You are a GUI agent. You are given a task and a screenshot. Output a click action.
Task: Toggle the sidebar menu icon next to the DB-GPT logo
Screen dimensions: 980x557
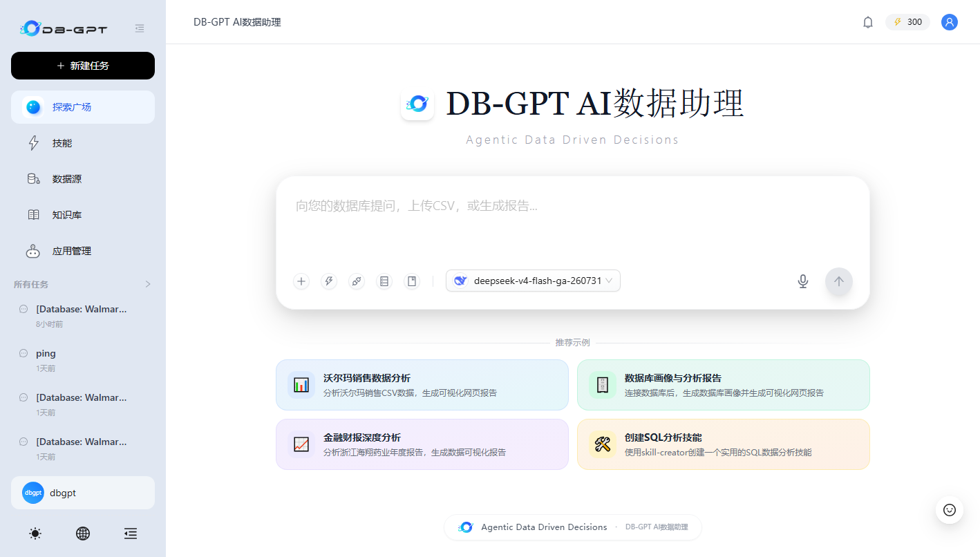140,28
